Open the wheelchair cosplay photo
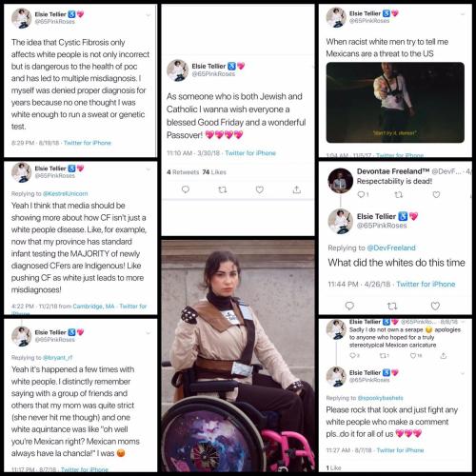The width and height of the screenshot is (476, 476). point(238,356)
